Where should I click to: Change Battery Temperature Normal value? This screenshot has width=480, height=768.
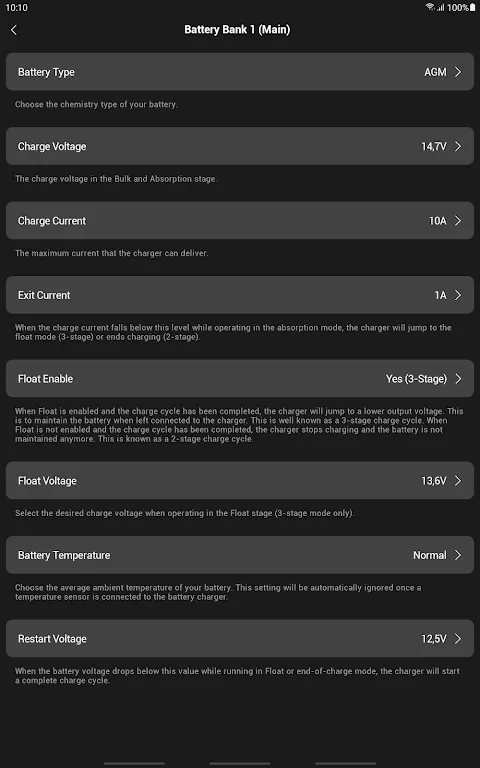click(430, 555)
